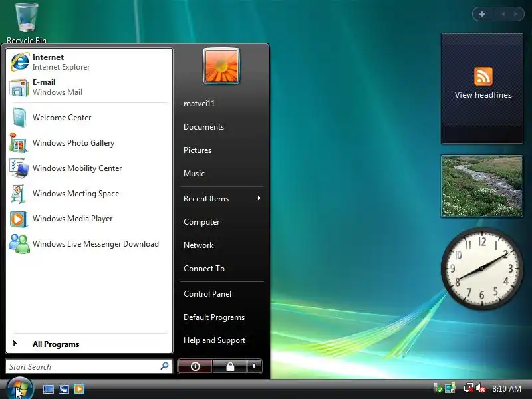Launch Windows Mail E-mail entry
This screenshot has height=399, width=532.
pos(89,87)
